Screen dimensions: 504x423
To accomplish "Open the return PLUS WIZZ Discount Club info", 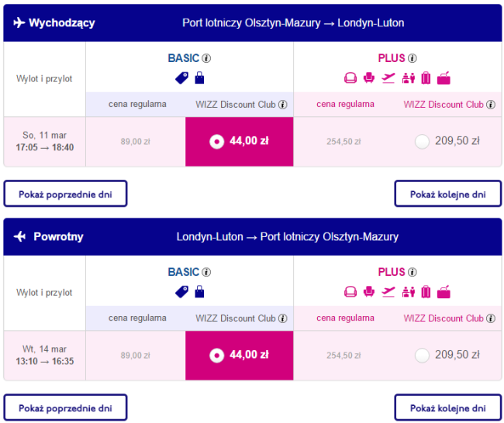I will coord(491,318).
